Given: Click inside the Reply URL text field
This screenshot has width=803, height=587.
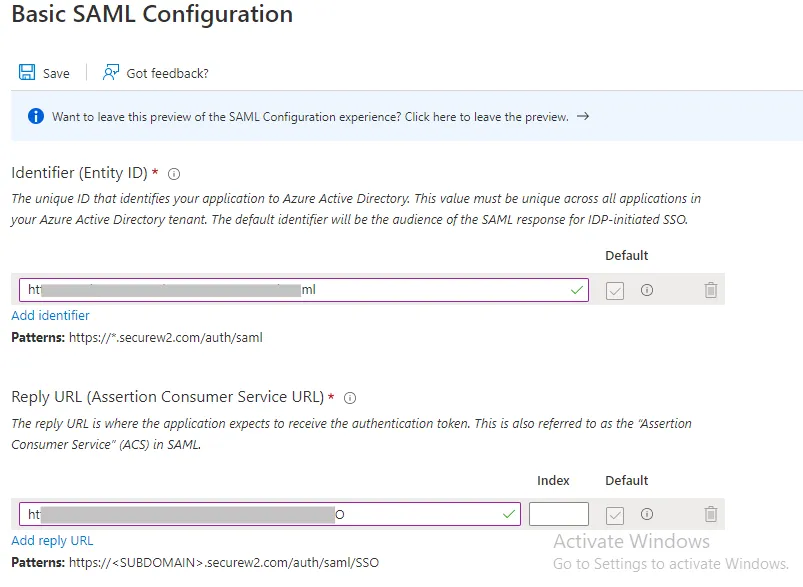Looking at the screenshot, I should [x=270, y=514].
